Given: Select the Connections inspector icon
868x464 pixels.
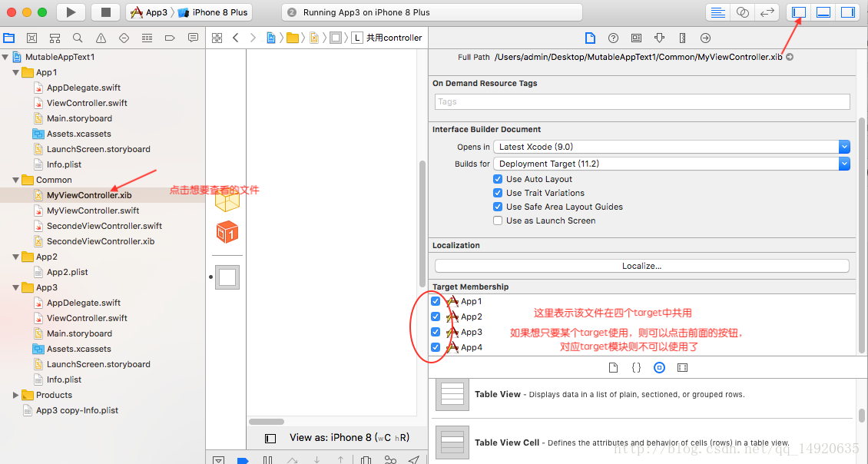Looking at the screenshot, I should (x=705, y=38).
